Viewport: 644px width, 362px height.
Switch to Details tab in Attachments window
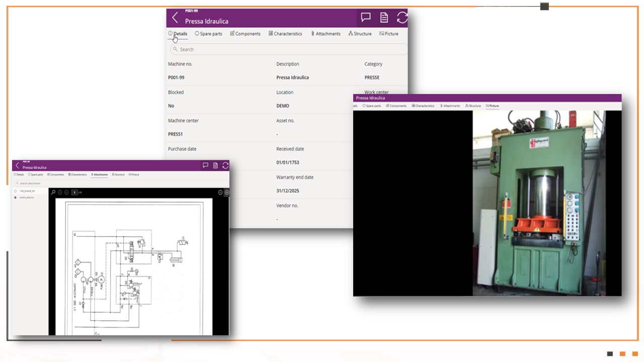click(x=19, y=174)
